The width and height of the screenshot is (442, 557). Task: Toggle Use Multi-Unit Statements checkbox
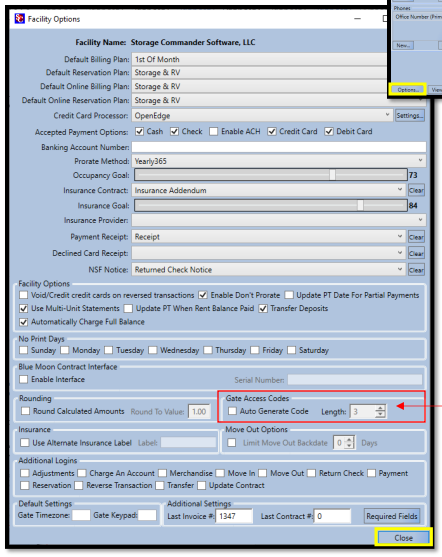pyautogui.click(x=23, y=308)
